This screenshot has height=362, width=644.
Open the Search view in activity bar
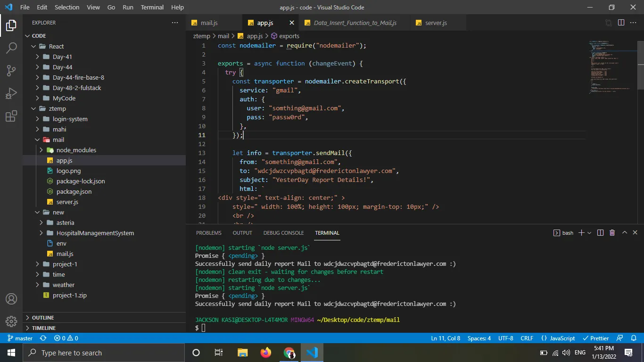(x=11, y=48)
